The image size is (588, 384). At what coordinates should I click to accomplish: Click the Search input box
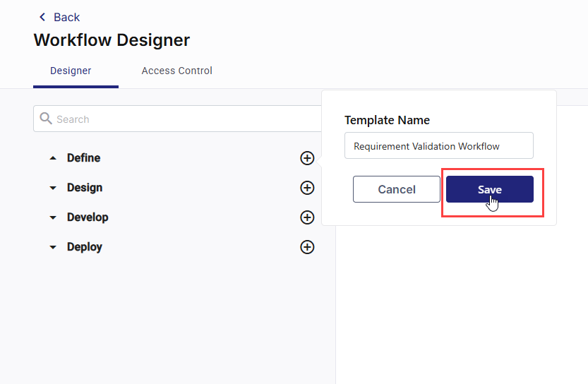tap(177, 119)
